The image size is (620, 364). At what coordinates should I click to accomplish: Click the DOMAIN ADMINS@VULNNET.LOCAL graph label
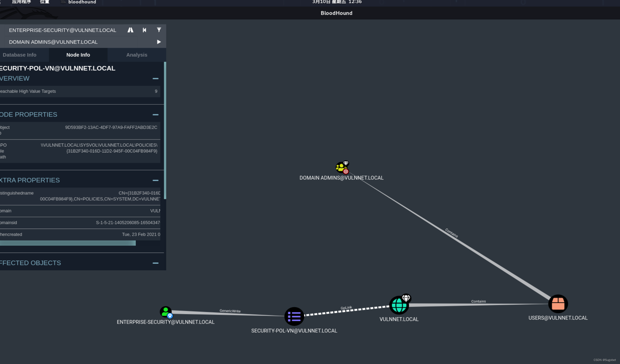(342, 178)
